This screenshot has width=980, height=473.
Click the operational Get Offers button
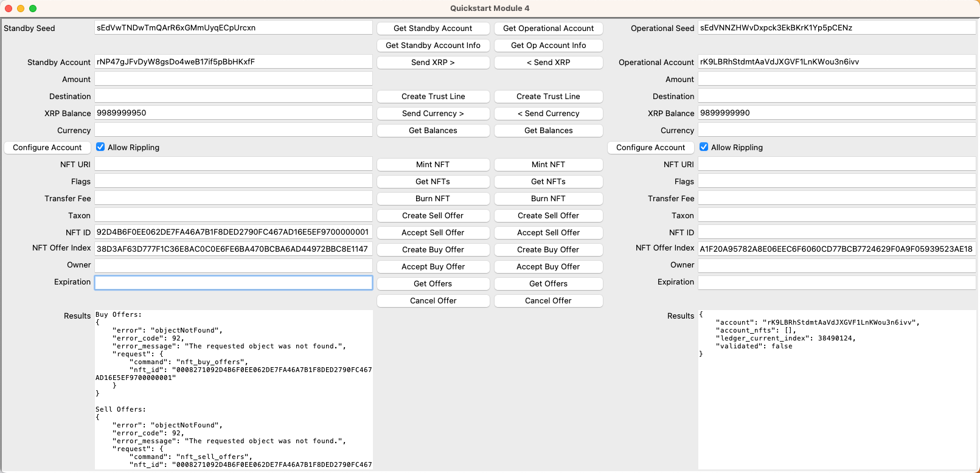(548, 284)
